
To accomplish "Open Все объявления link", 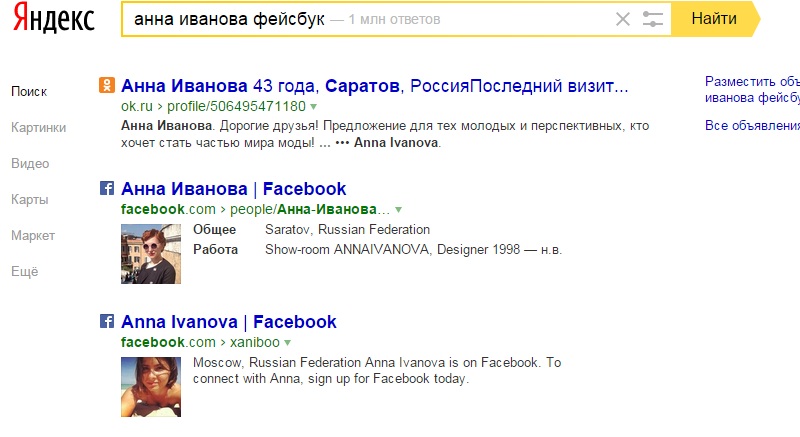I will point(753,125).
